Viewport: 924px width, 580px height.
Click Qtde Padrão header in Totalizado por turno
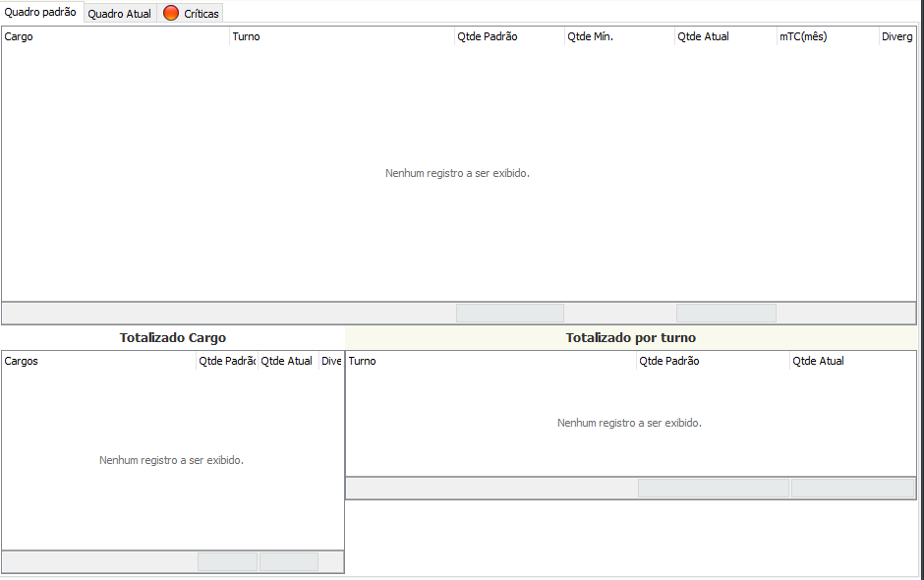[x=712, y=361]
